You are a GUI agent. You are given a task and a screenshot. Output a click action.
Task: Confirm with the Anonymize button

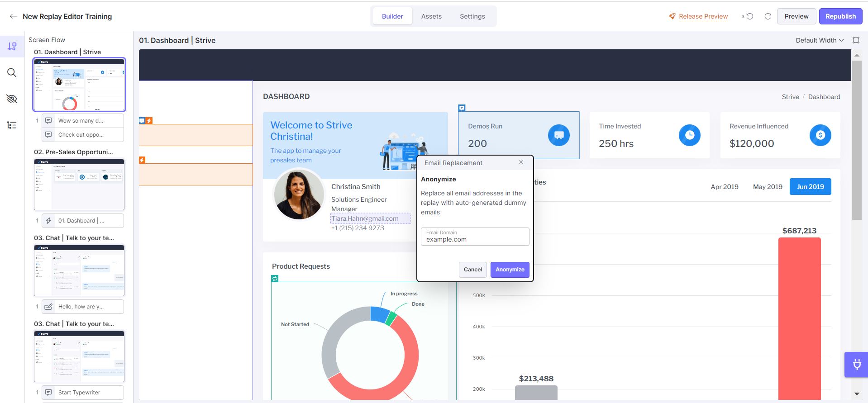coord(510,270)
